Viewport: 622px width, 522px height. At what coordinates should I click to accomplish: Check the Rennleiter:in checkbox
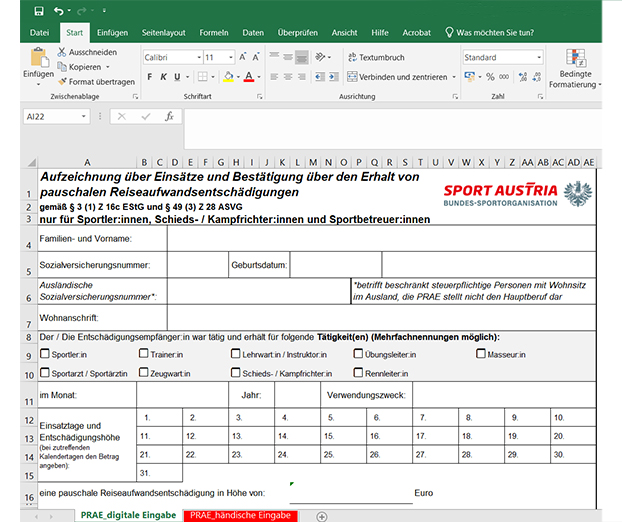(358, 372)
